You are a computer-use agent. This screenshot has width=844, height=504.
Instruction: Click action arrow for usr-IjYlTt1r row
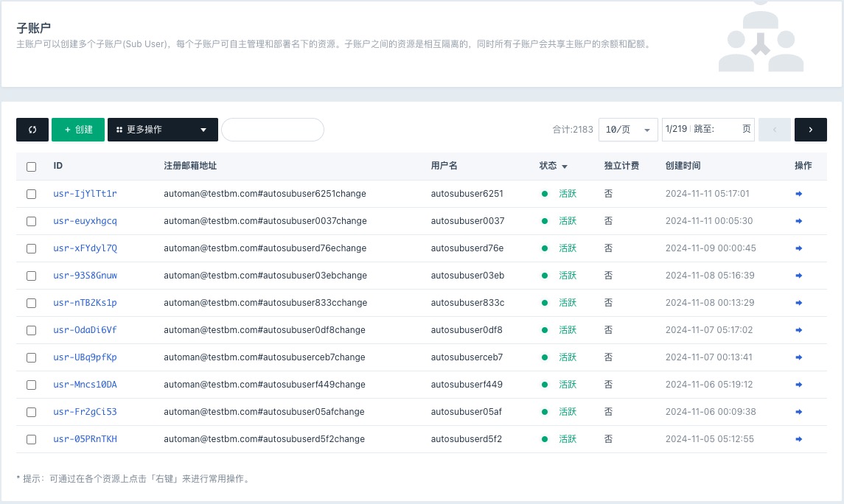click(x=799, y=194)
